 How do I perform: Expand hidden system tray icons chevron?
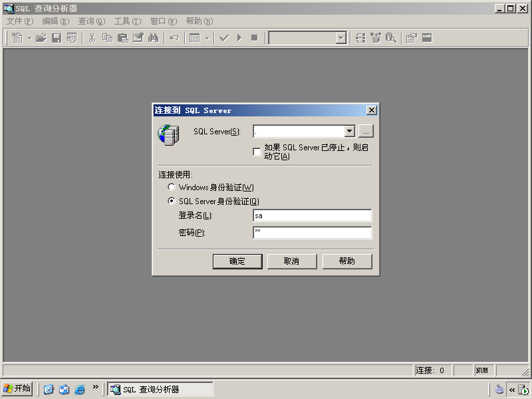click(512, 390)
